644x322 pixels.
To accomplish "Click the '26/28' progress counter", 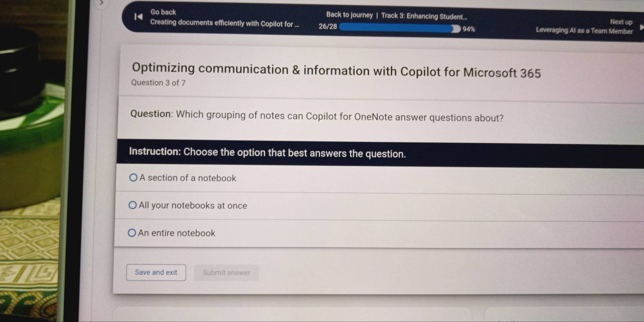I will coord(327,26).
